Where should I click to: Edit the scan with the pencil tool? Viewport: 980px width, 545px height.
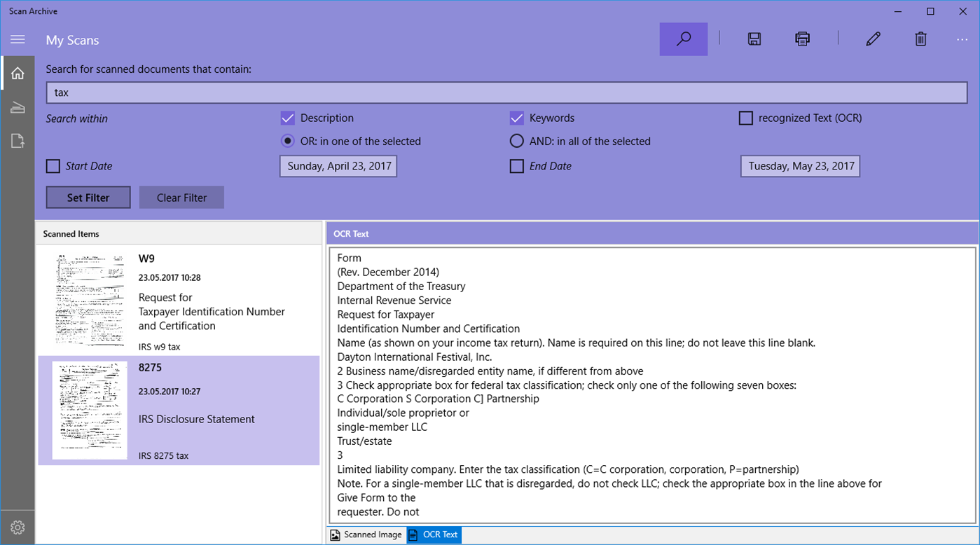872,39
